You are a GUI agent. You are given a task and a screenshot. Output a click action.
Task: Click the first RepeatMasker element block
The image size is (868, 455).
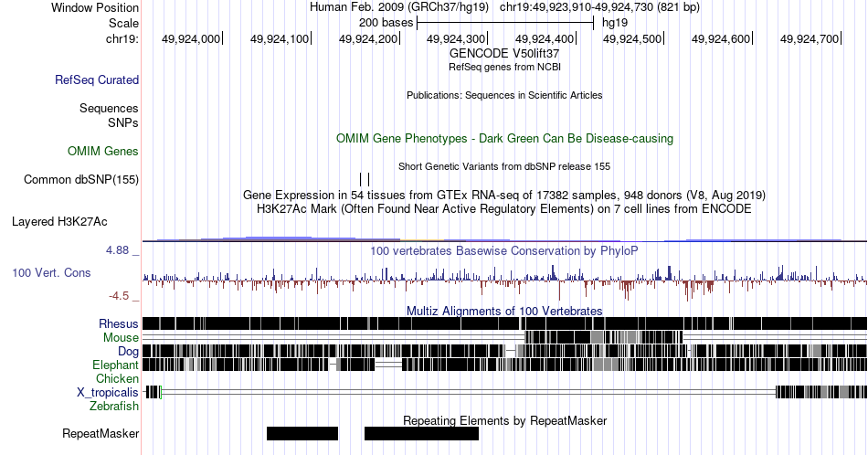302,433
